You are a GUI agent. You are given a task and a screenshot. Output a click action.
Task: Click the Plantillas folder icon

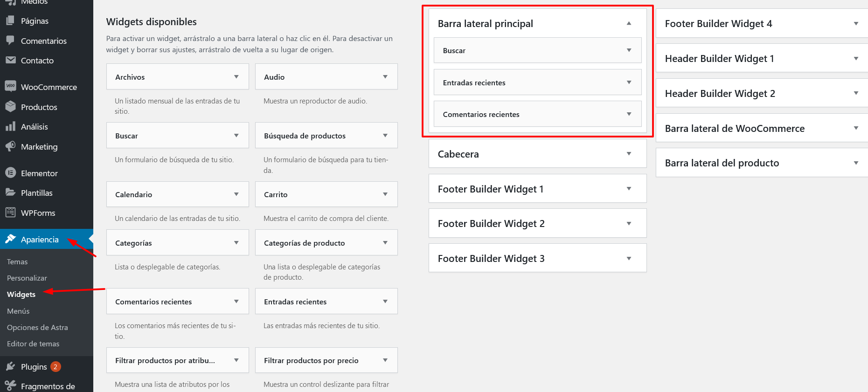coord(10,193)
